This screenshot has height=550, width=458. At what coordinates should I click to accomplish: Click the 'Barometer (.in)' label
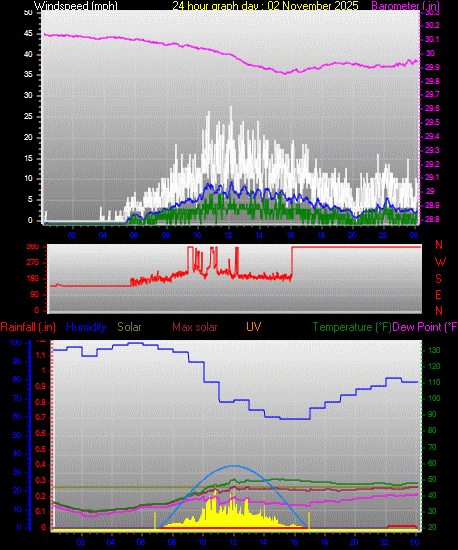click(x=405, y=5)
